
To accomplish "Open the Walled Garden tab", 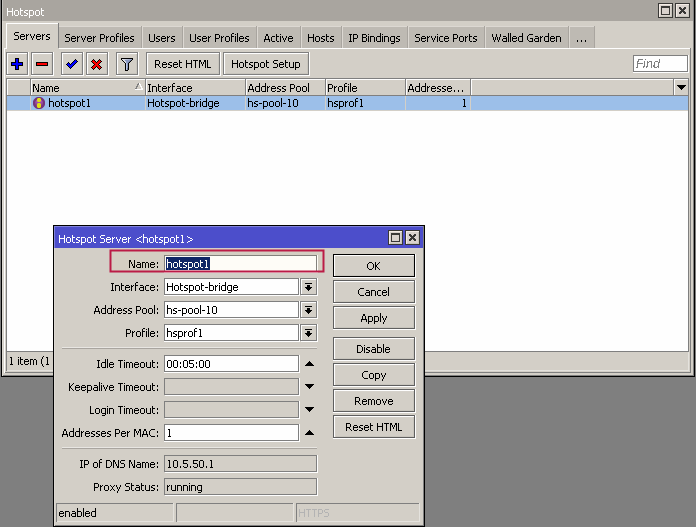I will coord(525,38).
